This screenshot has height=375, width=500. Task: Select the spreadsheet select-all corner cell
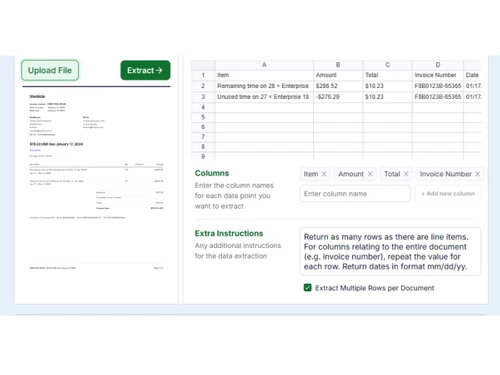(x=203, y=65)
